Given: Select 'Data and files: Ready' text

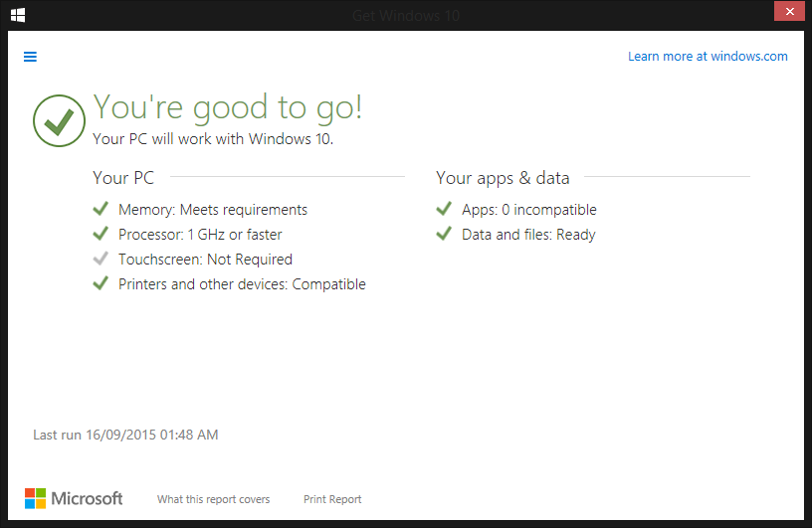Looking at the screenshot, I should pos(528,235).
